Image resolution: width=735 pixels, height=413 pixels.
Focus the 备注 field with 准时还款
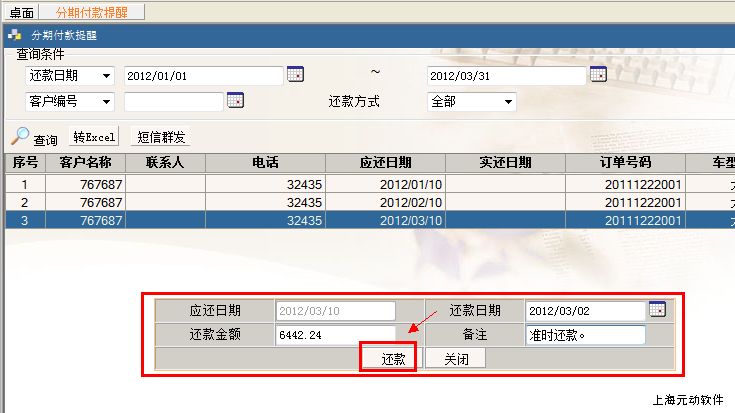pos(585,335)
